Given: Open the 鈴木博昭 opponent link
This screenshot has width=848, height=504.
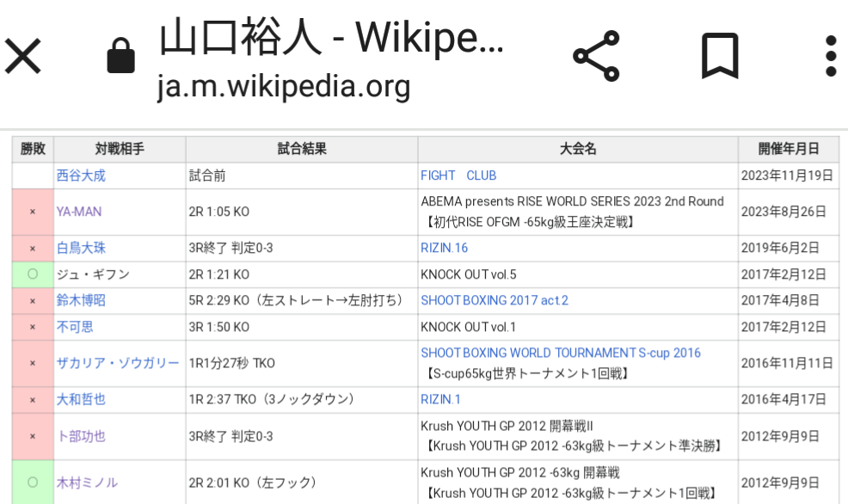Looking at the screenshot, I should [x=81, y=301].
